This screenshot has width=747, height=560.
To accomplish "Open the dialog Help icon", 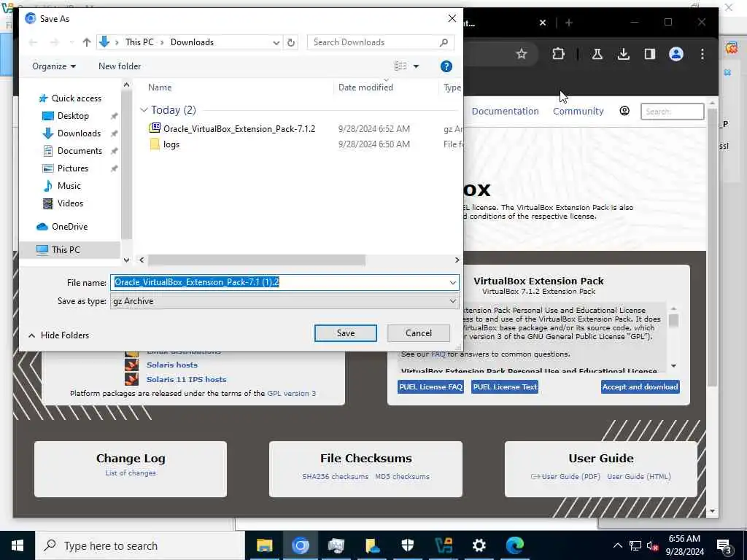I will [446, 66].
